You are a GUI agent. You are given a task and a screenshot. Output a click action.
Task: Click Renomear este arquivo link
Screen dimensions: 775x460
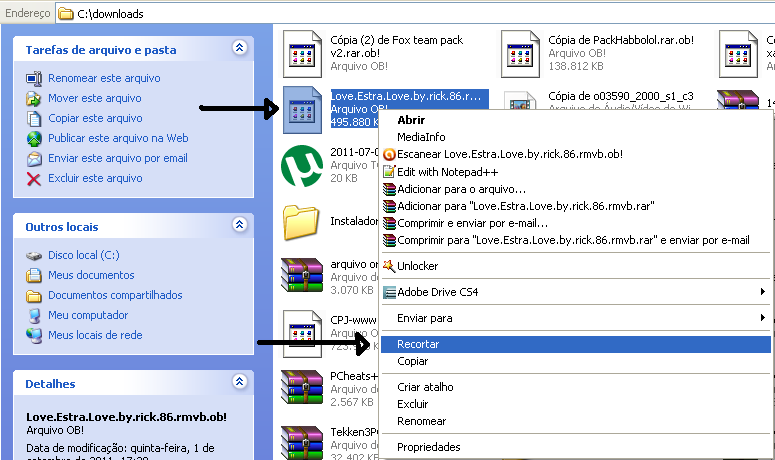104,78
